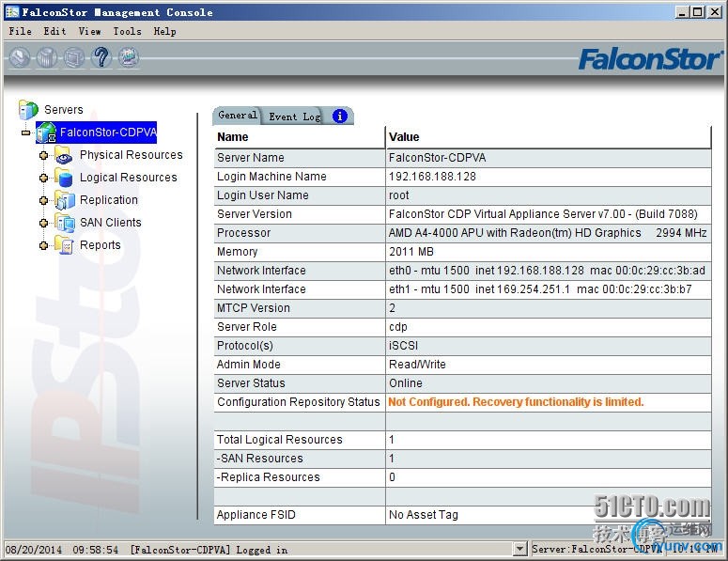Open the View menu
Screen dimensions: 728x561
89,31
